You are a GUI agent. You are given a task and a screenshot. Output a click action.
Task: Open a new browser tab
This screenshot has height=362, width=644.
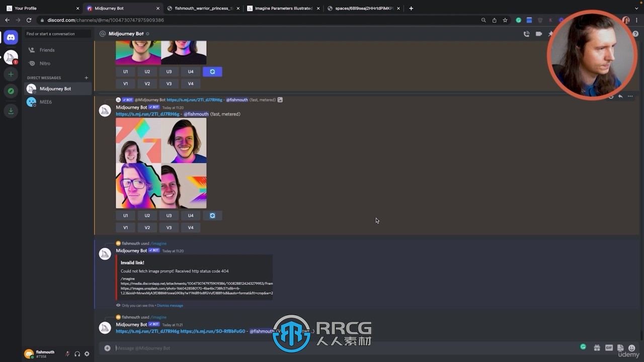coord(411,8)
